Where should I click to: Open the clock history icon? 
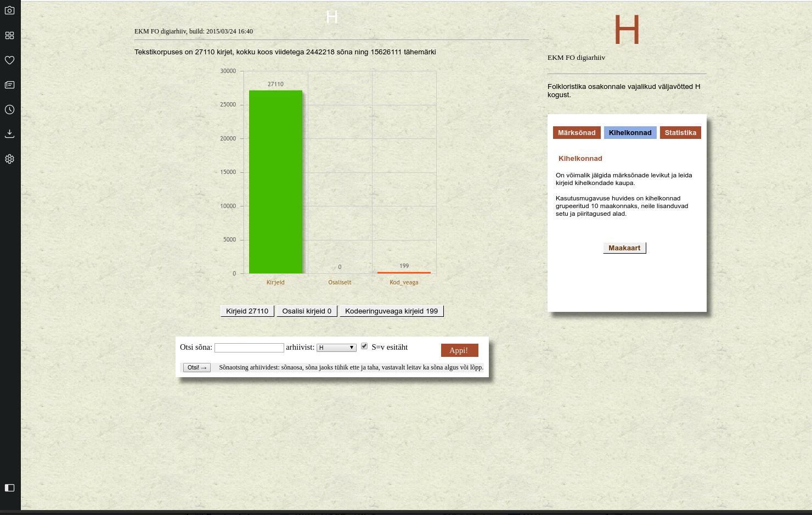(x=9, y=110)
